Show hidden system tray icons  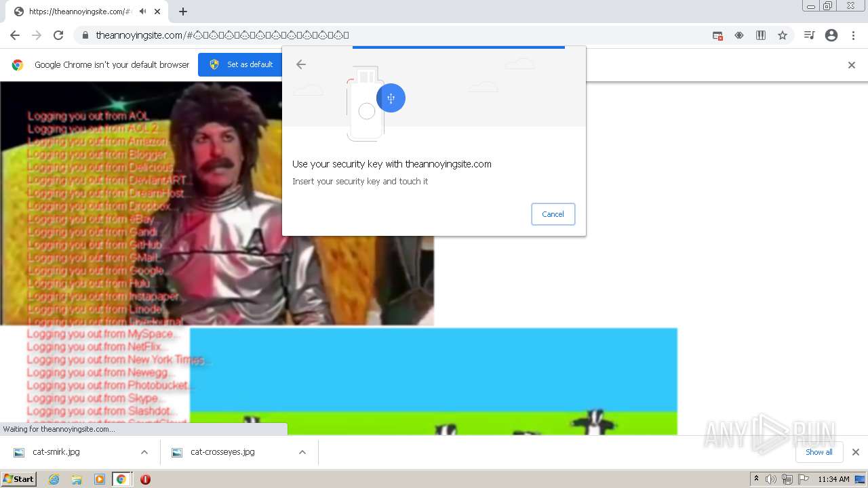(756, 479)
